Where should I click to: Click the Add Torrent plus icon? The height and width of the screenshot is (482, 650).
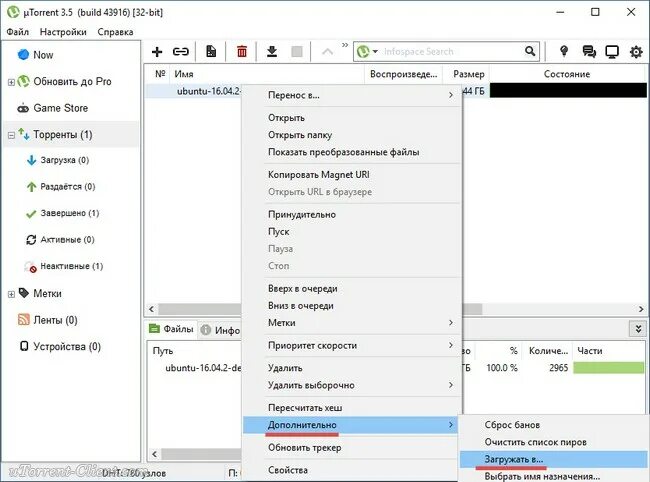pyautogui.click(x=157, y=52)
